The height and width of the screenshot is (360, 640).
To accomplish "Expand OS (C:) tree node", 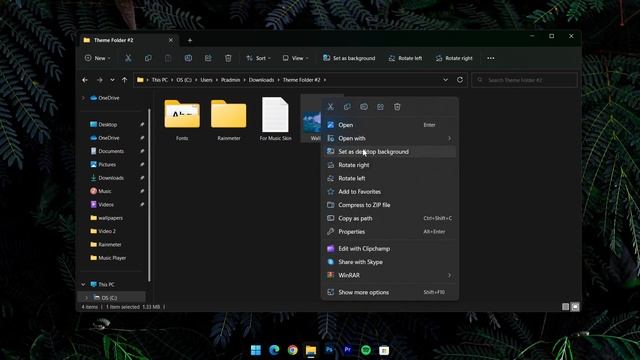I will (x=87, y=298).
